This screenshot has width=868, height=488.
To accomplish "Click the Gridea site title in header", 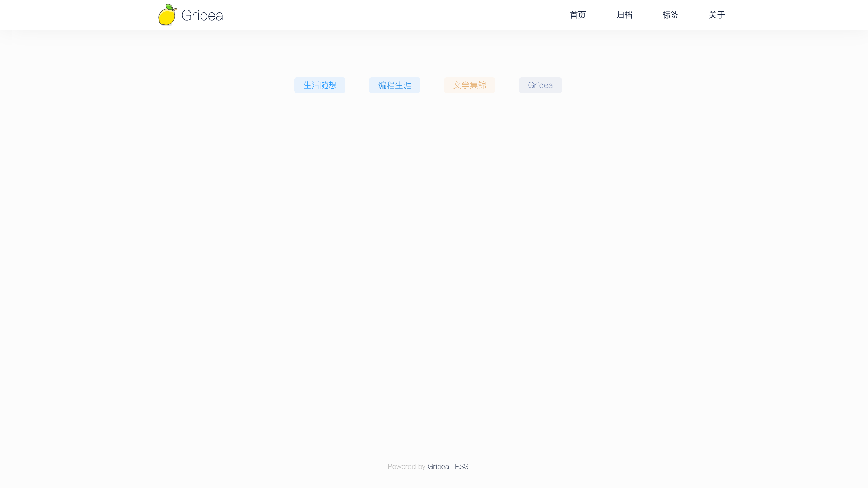I will tap(202, 15).
